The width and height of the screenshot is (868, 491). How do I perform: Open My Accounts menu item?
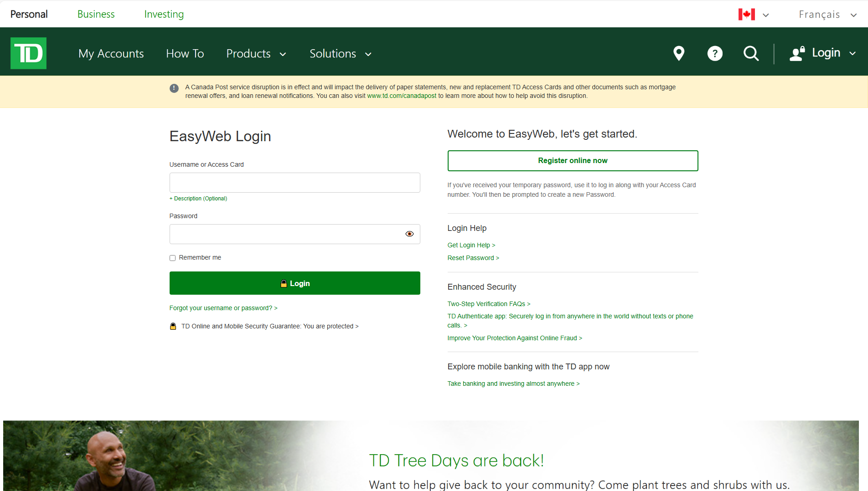coord(111,54)
